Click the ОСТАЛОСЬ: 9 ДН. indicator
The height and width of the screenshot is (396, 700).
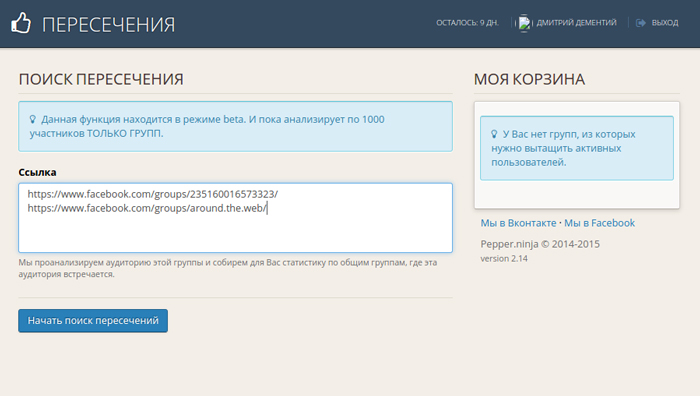[467, 23]
